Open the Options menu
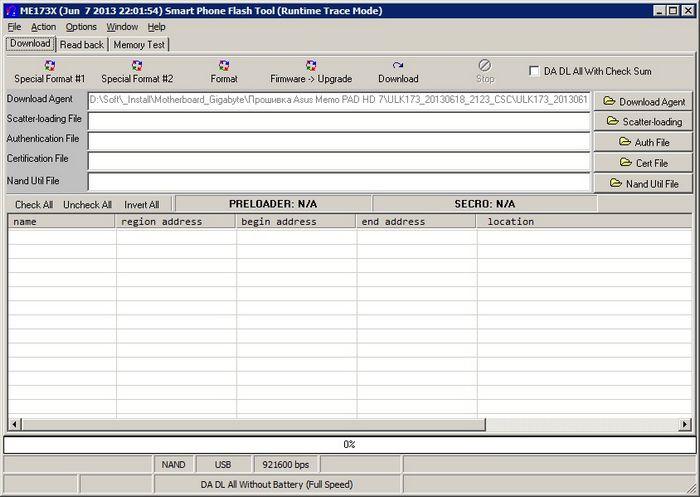This screenshot has height=497, width=700. coord(81,27)
